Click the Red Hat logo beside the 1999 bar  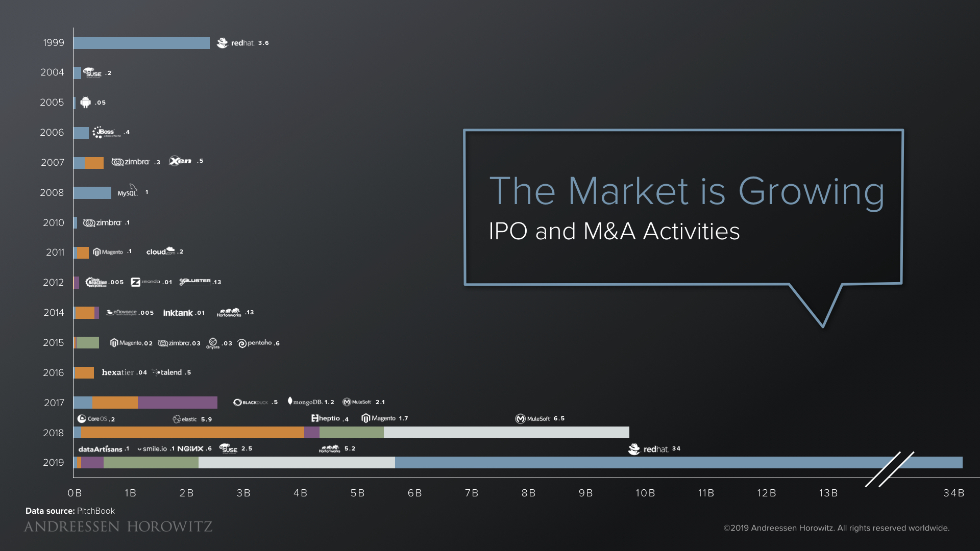(x=223, y=43)
